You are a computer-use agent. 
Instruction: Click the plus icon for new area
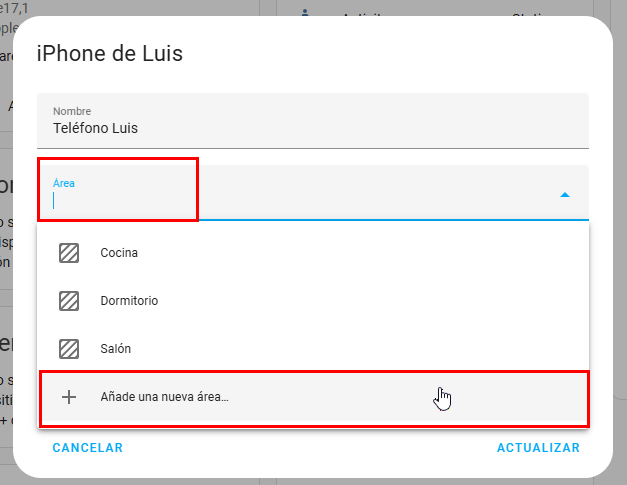[69, 397]
